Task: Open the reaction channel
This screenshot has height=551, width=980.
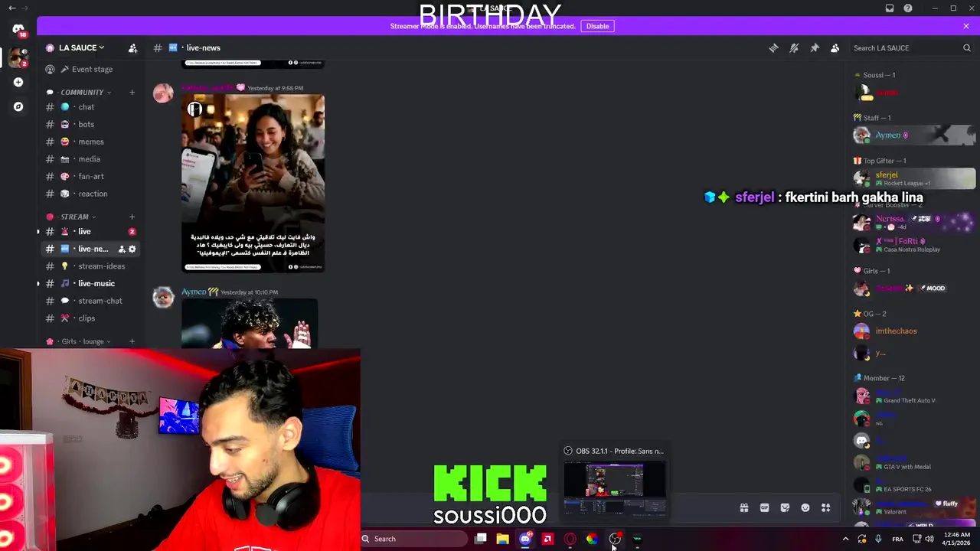Action: coord(92,194)
